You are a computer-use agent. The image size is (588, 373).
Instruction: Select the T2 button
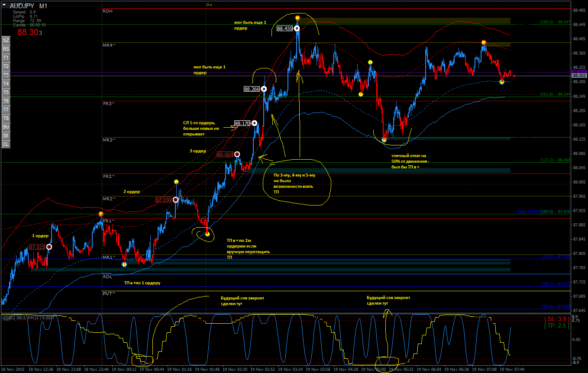[6, 66]
